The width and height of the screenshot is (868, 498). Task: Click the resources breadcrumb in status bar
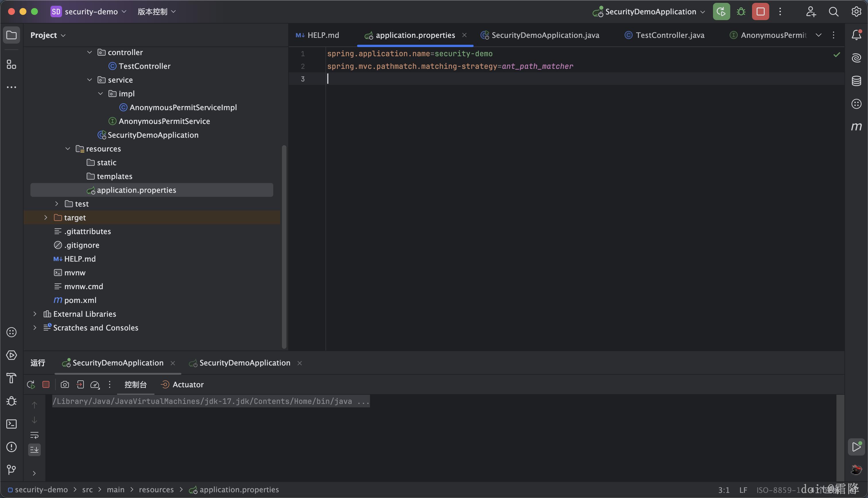coord(156,490)
